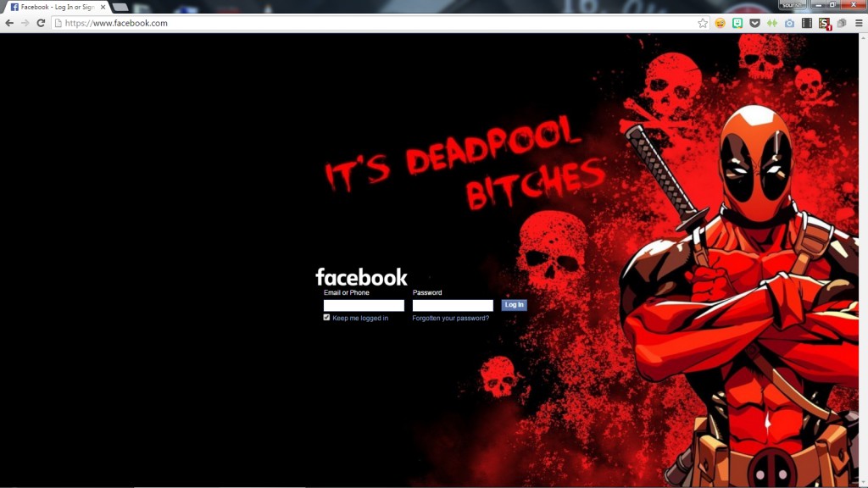Click the Email or Phone label
868x488 pixels.
[347, 292]
